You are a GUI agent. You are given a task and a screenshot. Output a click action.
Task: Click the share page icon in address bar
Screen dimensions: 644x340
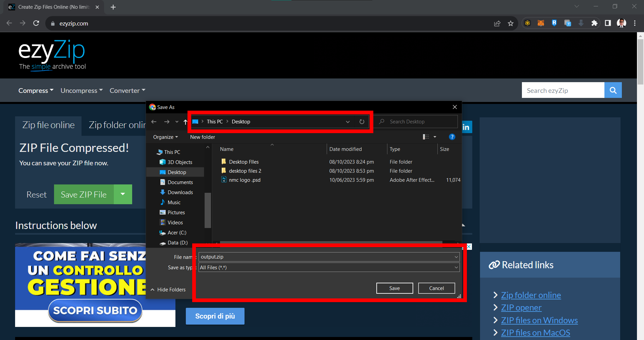tap(497, 23)
